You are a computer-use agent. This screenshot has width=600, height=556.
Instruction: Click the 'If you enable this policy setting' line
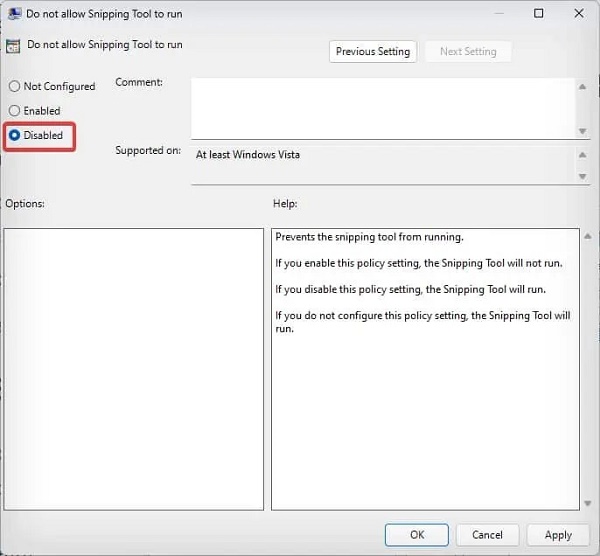click(419, 263)
